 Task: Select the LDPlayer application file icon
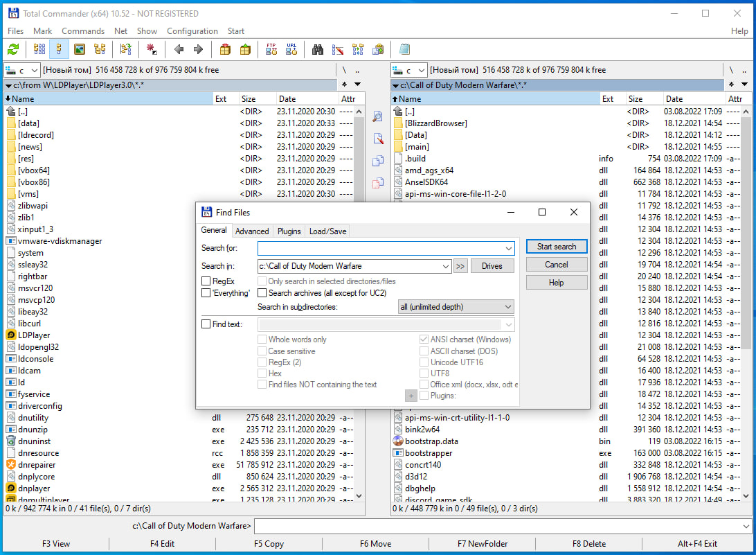coord(11,335)
